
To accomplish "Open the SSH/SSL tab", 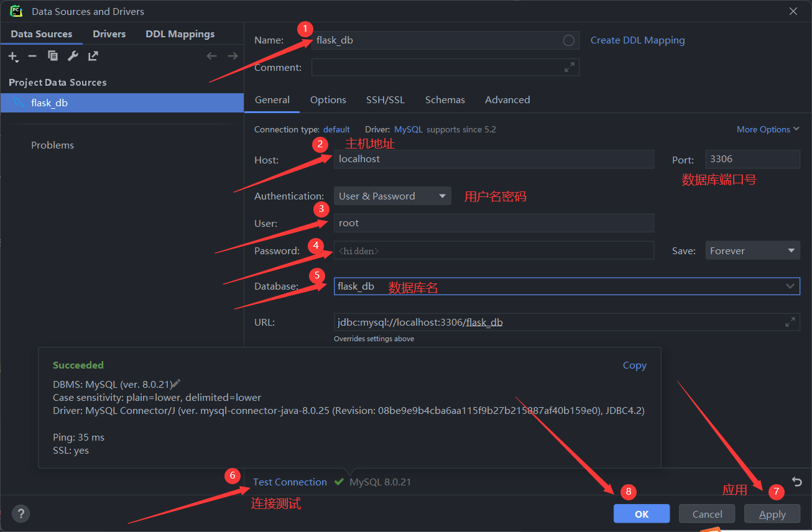I will [x=385, y=100].
